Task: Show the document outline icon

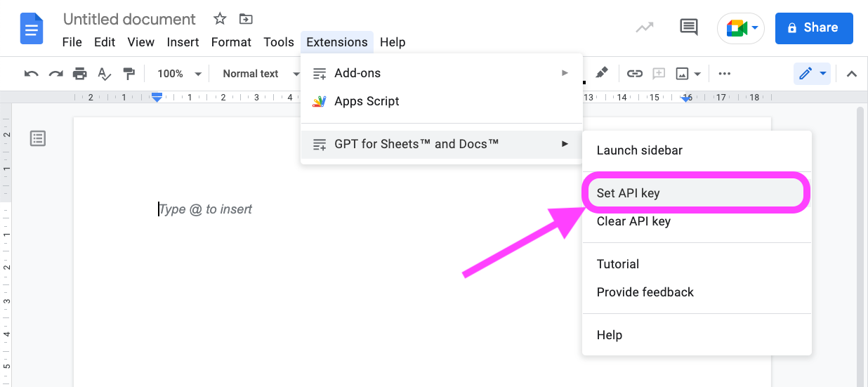Action: [38, 138]
